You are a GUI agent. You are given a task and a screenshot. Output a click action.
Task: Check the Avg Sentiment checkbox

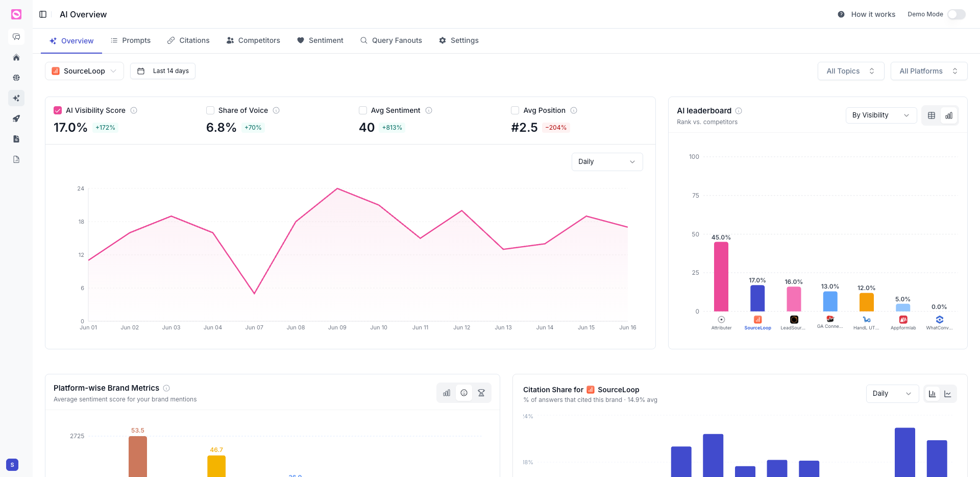[363, 110]
